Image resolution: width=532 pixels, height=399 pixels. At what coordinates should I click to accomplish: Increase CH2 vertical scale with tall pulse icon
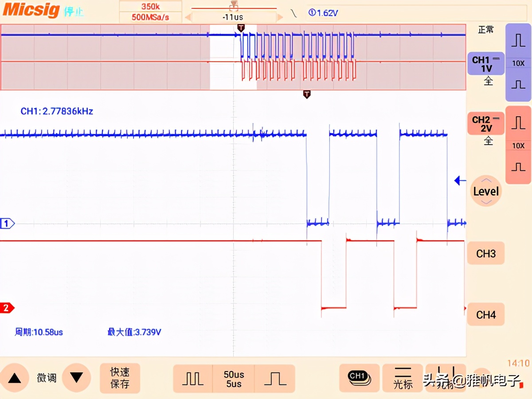coord(518,123)
